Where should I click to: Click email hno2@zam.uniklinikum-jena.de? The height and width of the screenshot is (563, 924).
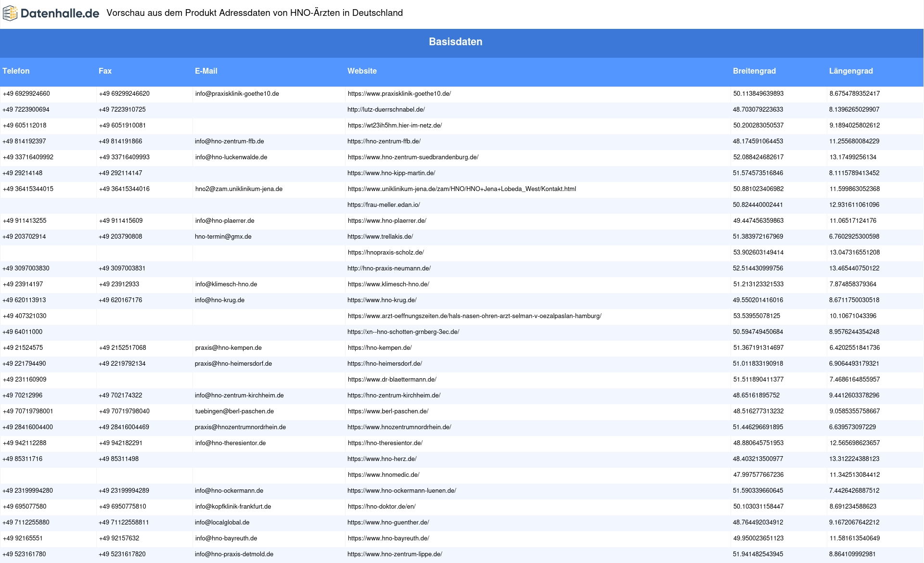click(x=239, y=189)
